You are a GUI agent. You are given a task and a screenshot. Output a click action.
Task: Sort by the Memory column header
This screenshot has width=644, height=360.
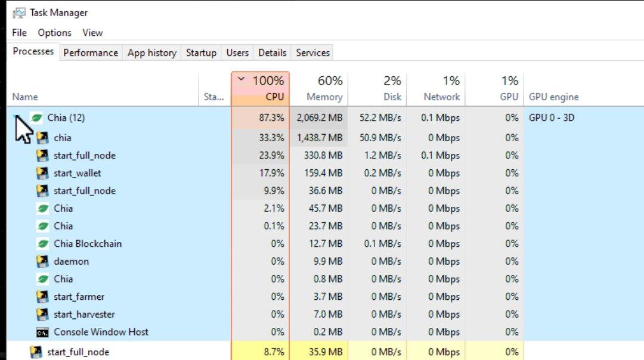click(318, 89)
